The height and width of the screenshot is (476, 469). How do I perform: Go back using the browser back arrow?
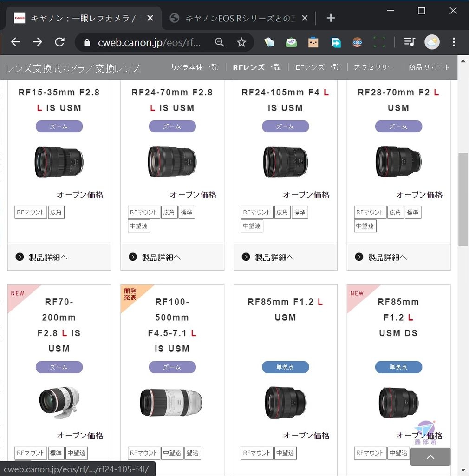click(15, 42)
